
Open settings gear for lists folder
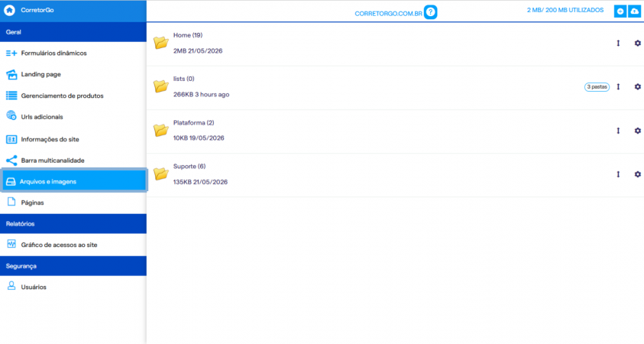click(637, 86)
